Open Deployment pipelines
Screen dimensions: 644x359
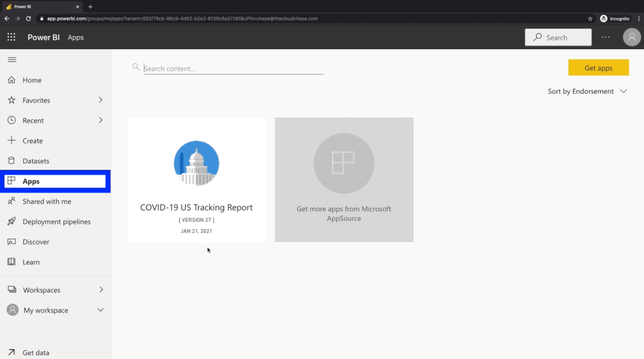[x=55, y=221]
